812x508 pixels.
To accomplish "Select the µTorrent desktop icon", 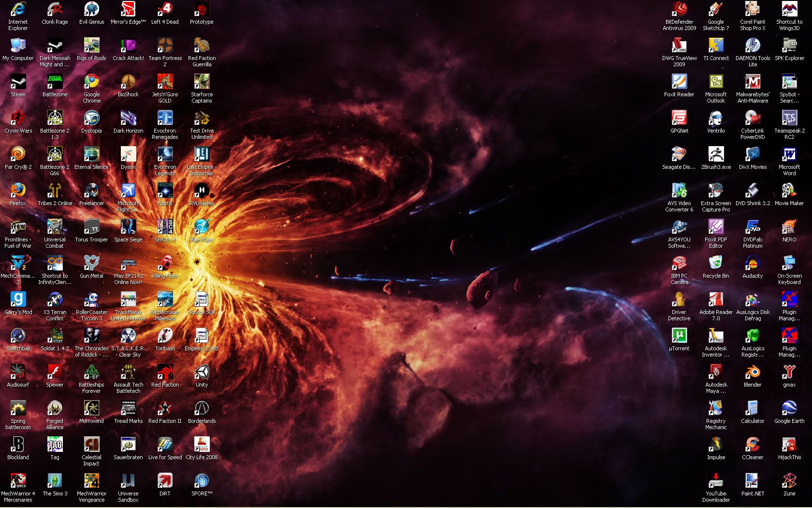I will (x=679, y=336).
